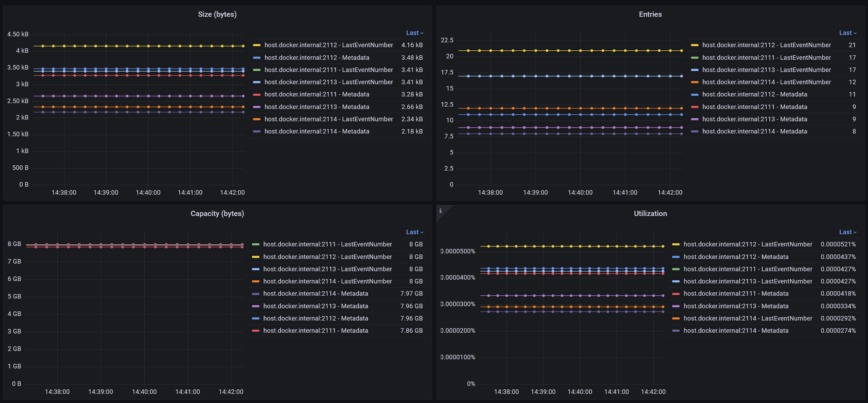Click the last yellow data point in Entries chart

click(681, 51)
